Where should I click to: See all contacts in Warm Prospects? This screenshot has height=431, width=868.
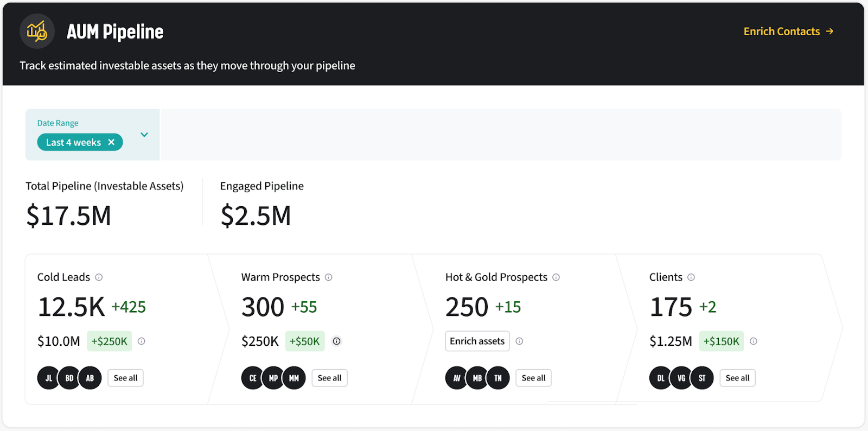pos(329,378)
